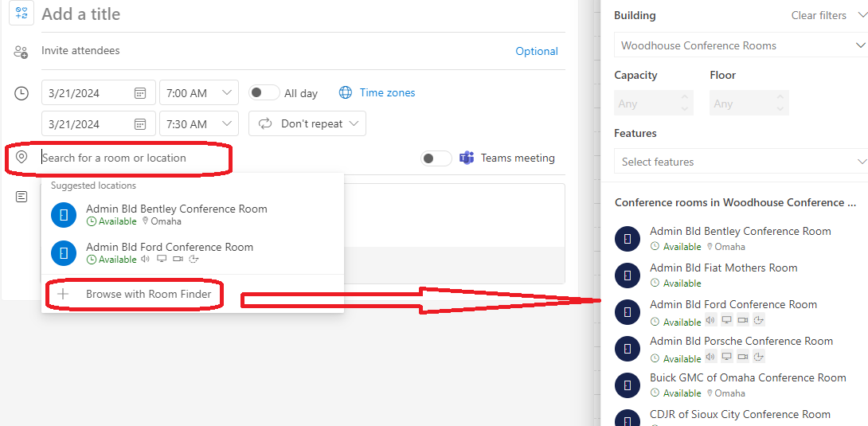Choose Browse with Room Finder

(192, 295)
